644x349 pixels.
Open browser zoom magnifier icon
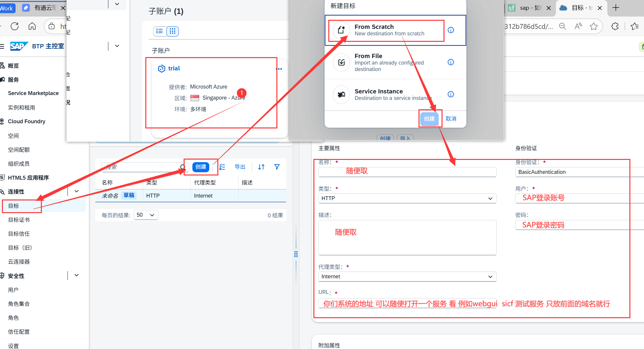pos(563,26)
